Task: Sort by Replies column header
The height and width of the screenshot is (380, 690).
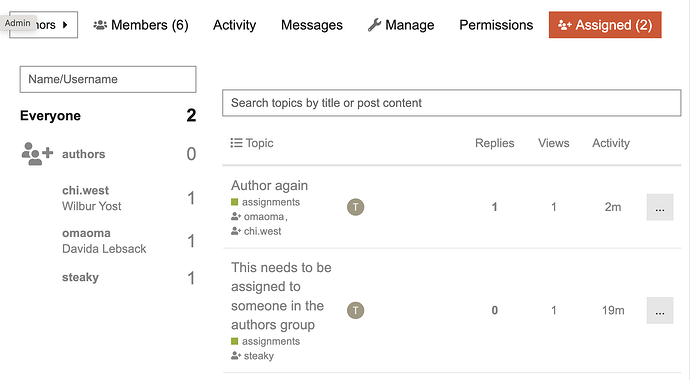Action: coord(495,143)
